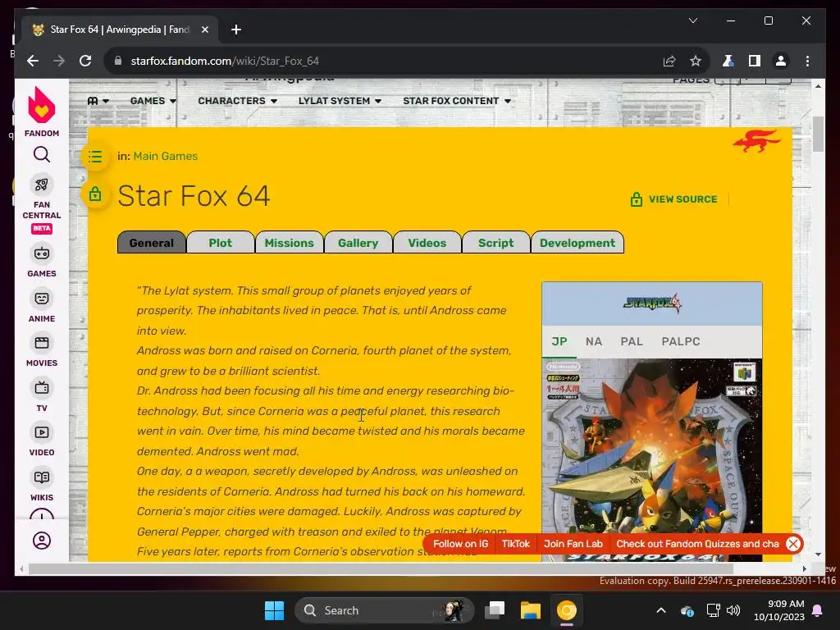This screenshot has width=840, height=630.
Task: Switch to the Videos tab
Action: pyautogui.click(x=427, y=243)
